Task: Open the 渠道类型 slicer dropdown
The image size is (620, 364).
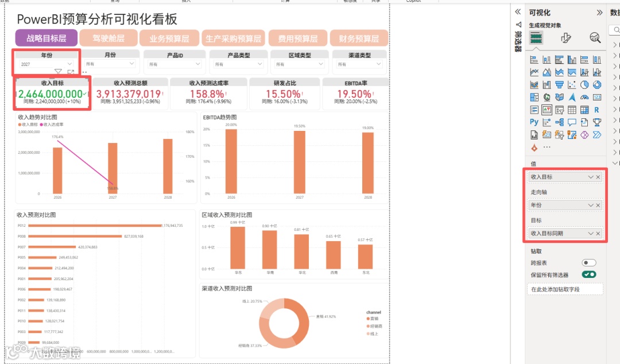Action: (x=359, y=64)
